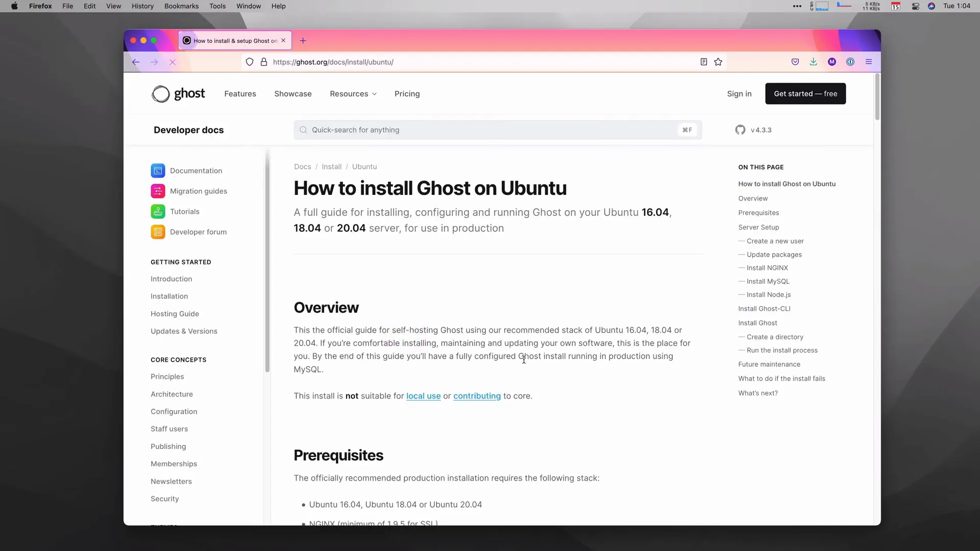
Task: Open the calendar icon in the menu bar
Action: click(x=896, y=6)
